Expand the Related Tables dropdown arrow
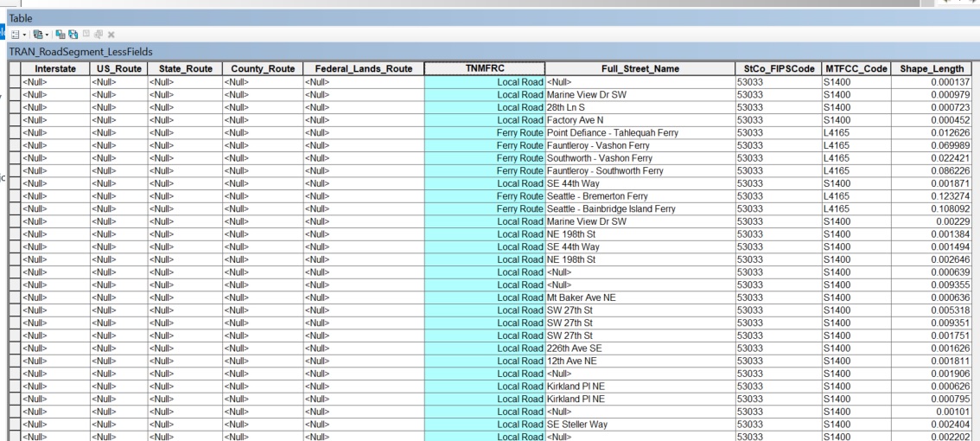Screen dimensions: 980x441 point(47,35)
